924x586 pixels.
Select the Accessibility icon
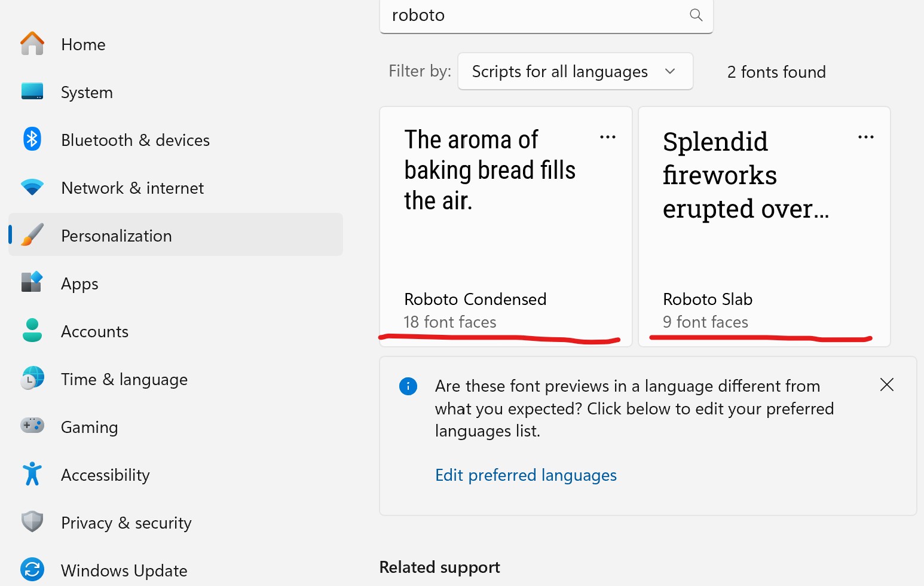(x=32, y=474)
